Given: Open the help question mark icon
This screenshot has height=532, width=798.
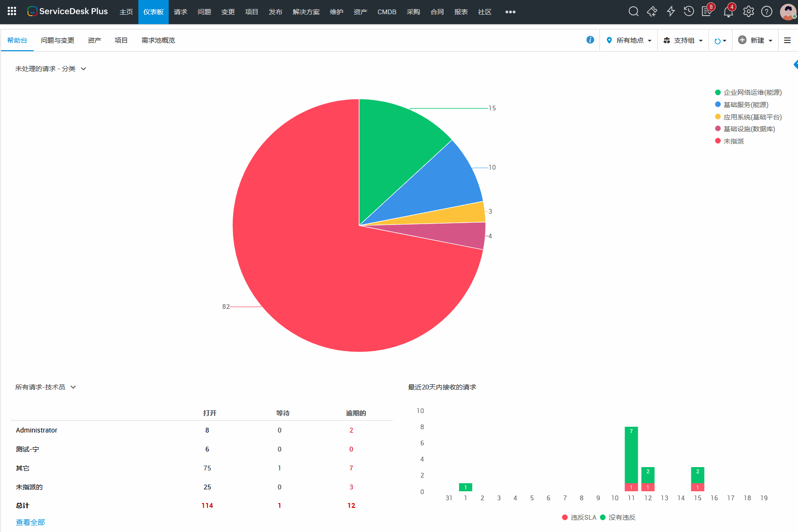Looking at the screenshot, I should click(x=767, y=11).
